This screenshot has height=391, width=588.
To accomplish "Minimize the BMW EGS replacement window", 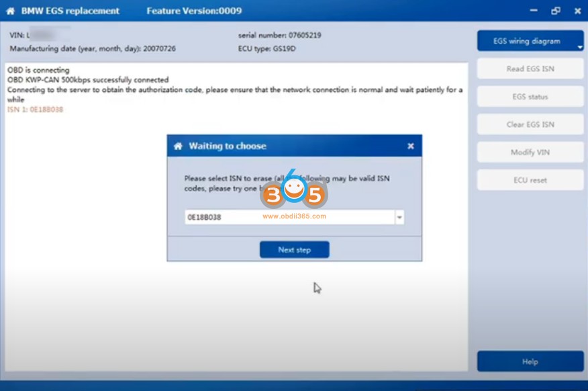I will (534, 11).
